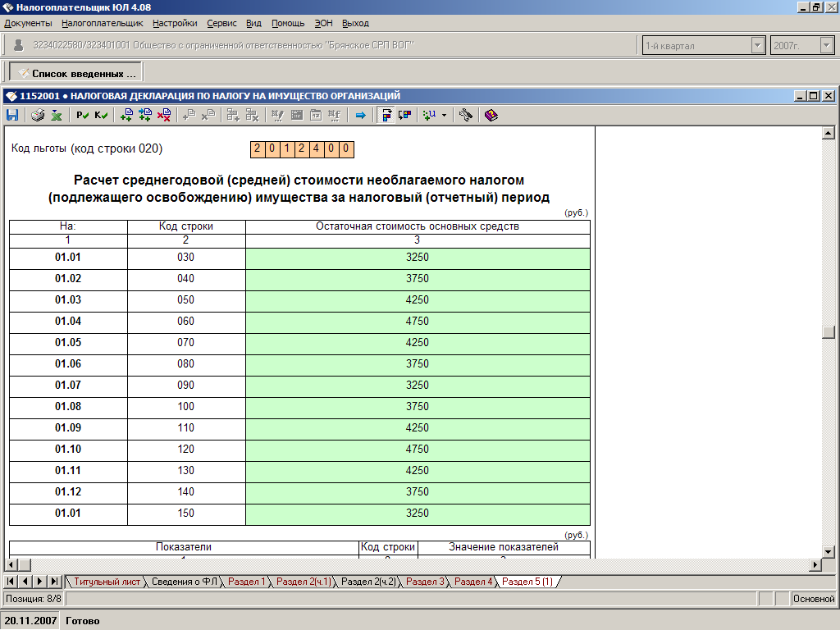The width and height of the screenshot is (840, 630).
Task: Open dropdown arrow next to green 'u' icon
Action: (444, 116)
